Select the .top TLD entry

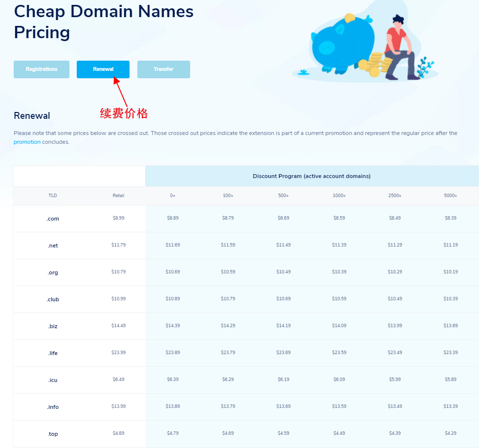[52, 433]
